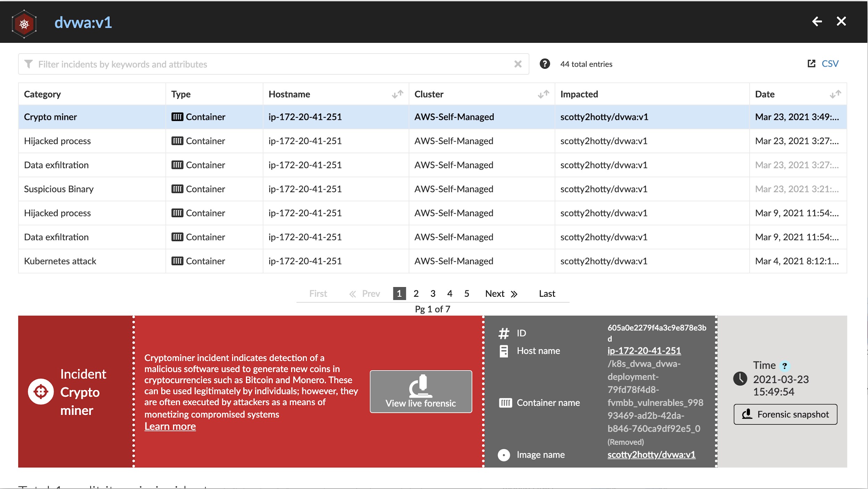Viewport: 868px width, 489px height.
Task: Focus the Filter incidents input field
Action: click(274, 64)
